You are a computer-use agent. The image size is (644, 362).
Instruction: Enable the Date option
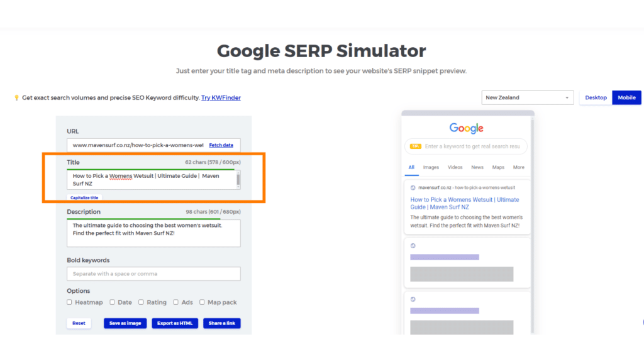click(112, 302)
